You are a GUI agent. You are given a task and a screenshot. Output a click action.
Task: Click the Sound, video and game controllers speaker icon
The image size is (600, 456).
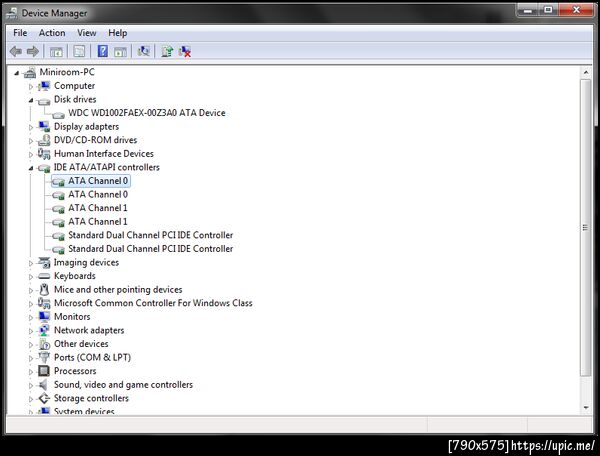[43, 384]
